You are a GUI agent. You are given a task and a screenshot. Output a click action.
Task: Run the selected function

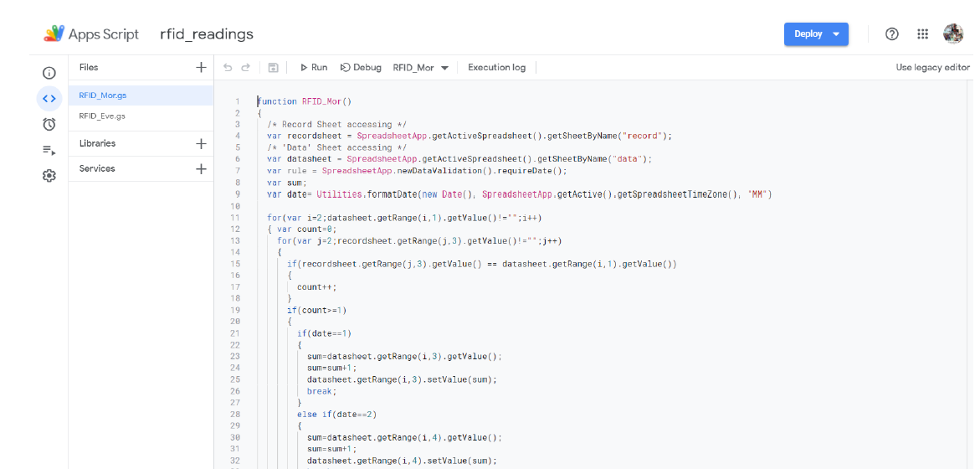(314, 68)
